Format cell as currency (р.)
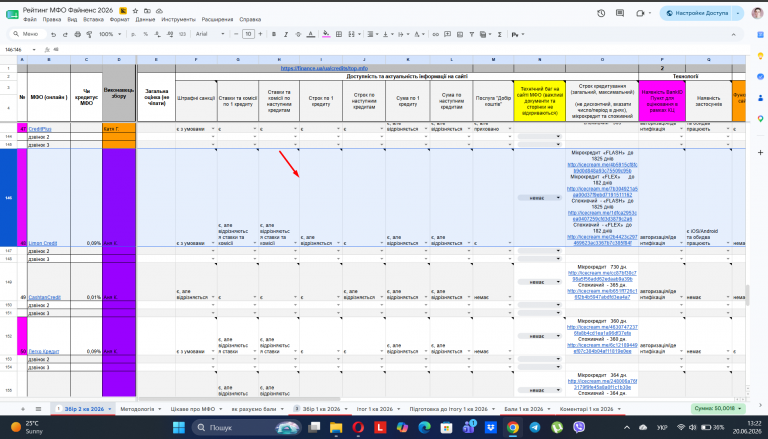This screenshot has width=768, height=439. pyautogui.click(x=134, y=34)
